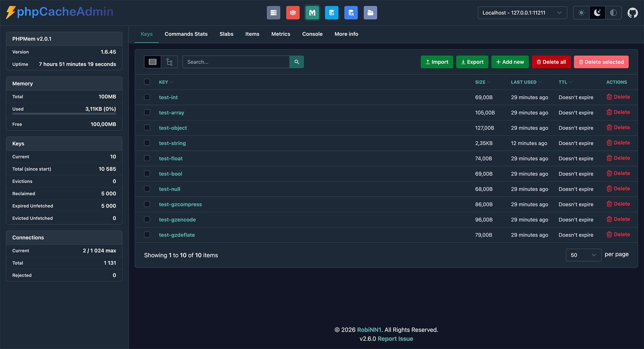
Task: Delete the test-null key
Action: tap(618, 189)
